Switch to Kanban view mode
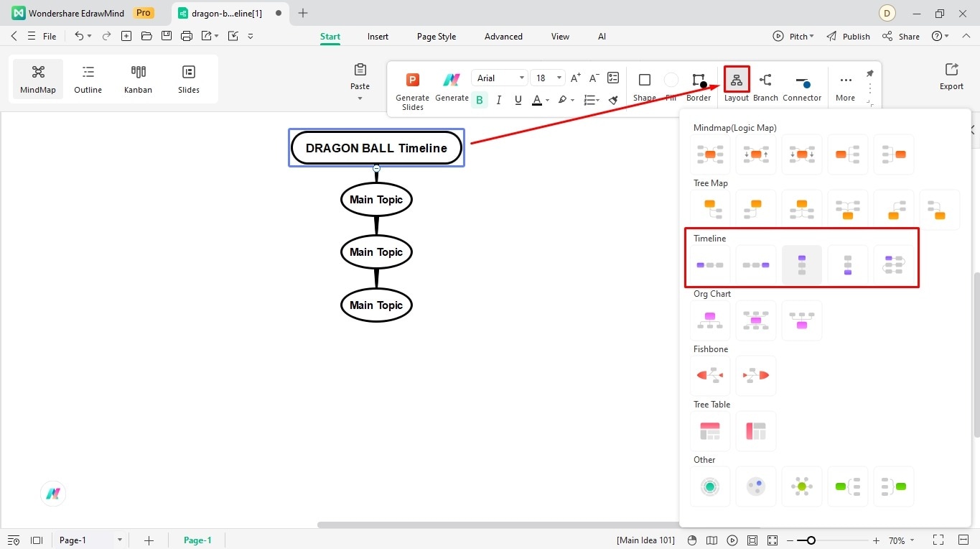 (x=138, y=79)
